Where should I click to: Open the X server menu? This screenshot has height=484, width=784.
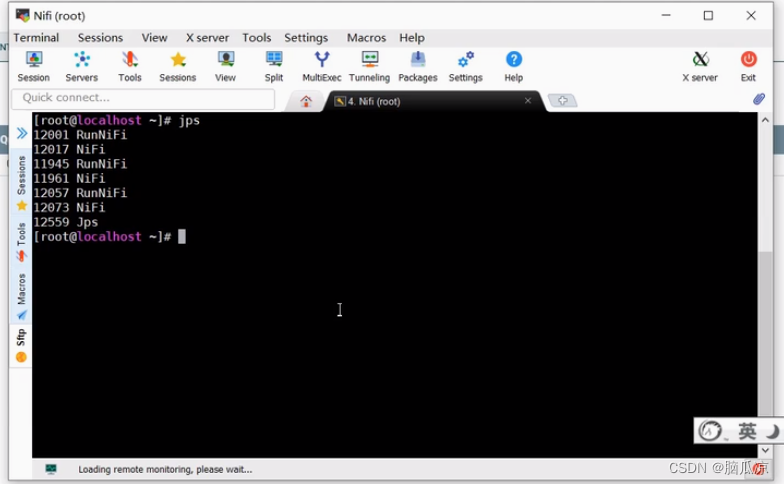coord(207,38)
